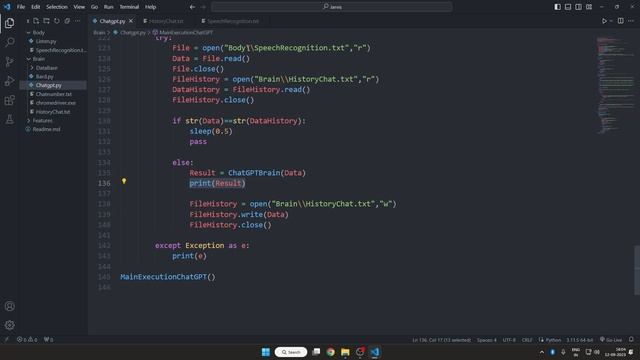Click the New File icon in Explorer header
The image size is (640, 360).
pos(36,21)
